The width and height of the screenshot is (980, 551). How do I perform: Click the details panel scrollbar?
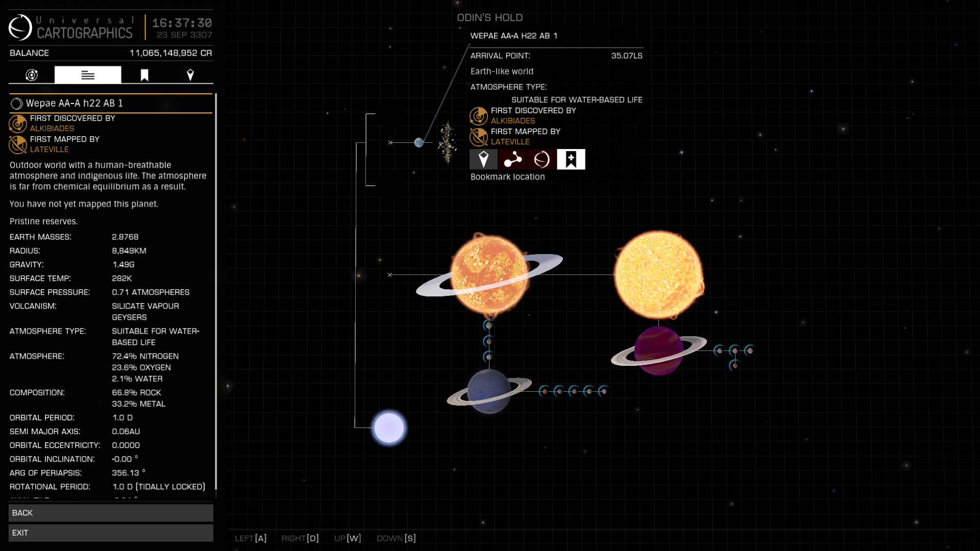click(216, 292)
